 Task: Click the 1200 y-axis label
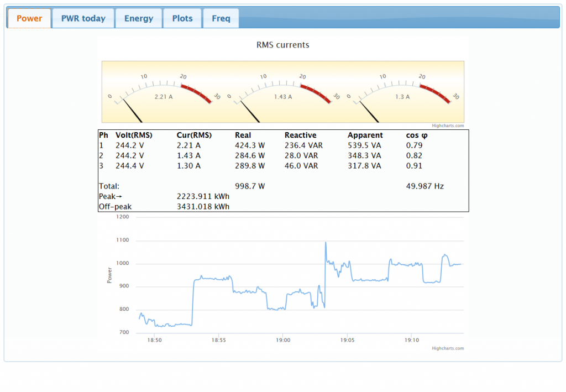click(123, 217)
